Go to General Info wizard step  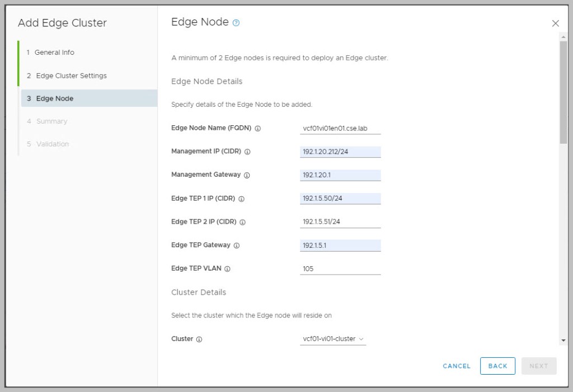pyautogui.click(x=54, y=53)
